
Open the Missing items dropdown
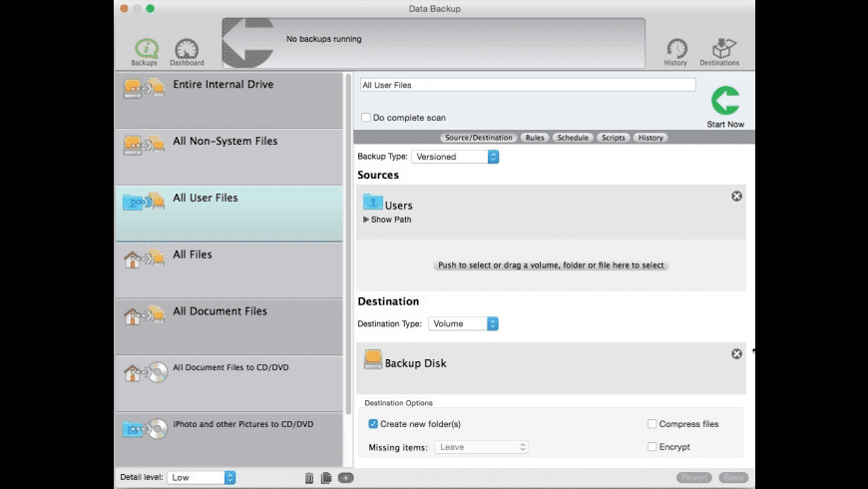(481, 447)
